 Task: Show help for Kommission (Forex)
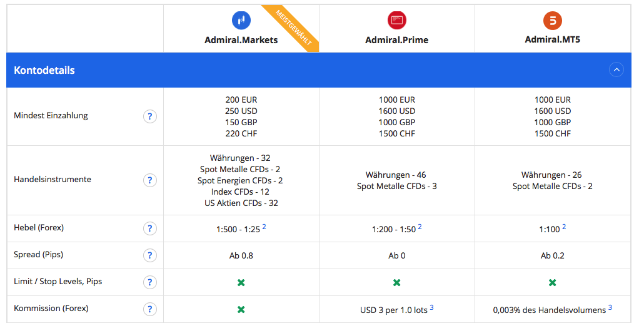pos(150,309)
